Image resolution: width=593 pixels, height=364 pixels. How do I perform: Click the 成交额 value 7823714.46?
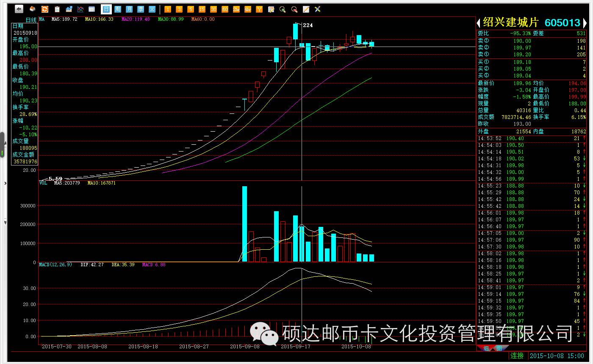[x=515, y=117]
